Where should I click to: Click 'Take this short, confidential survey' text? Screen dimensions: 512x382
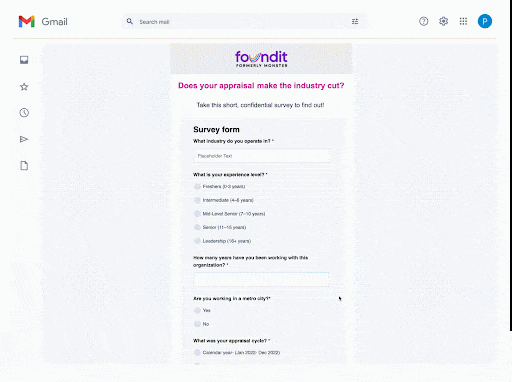pyautogui.click(x=260, y=105)
